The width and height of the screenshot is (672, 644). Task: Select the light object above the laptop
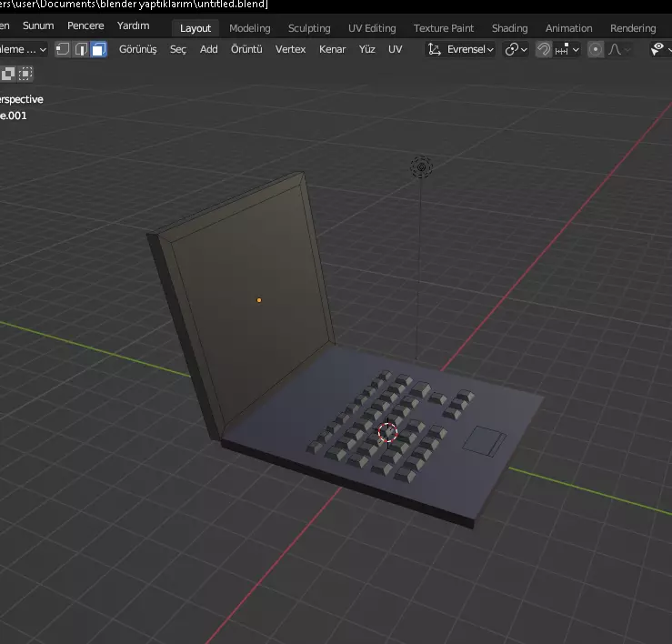tap(421, 166)
